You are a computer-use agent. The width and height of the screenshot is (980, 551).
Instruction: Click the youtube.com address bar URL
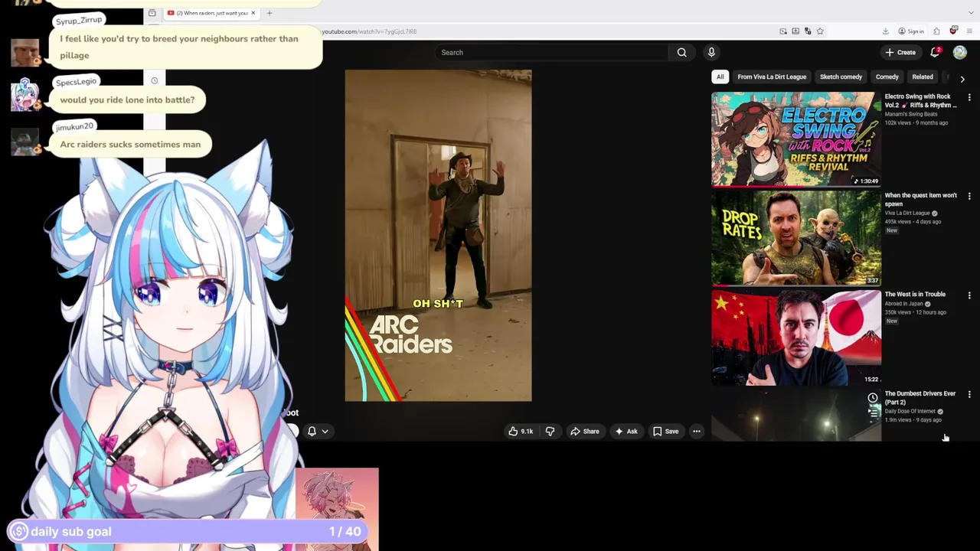(369, 31)
